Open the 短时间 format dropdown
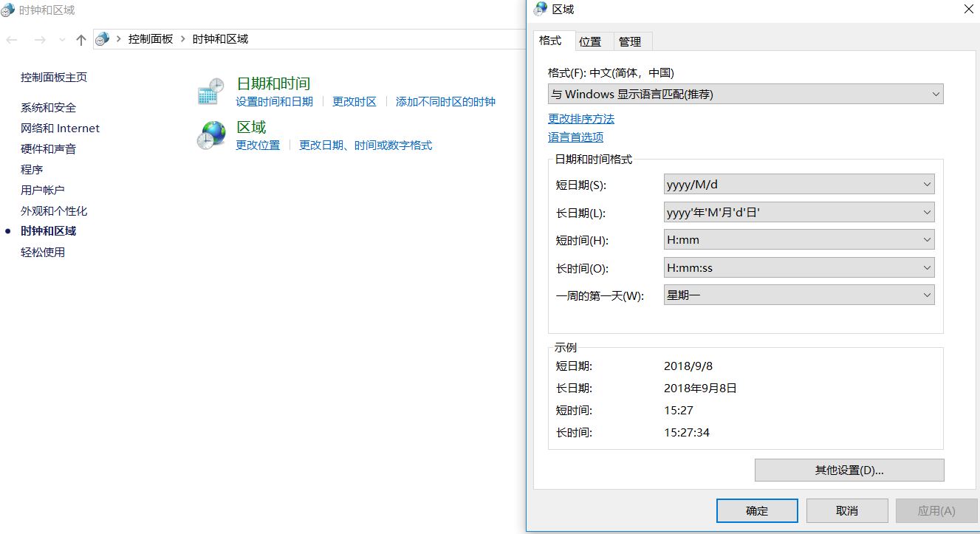The image size is (980, 534). (799, 239)
